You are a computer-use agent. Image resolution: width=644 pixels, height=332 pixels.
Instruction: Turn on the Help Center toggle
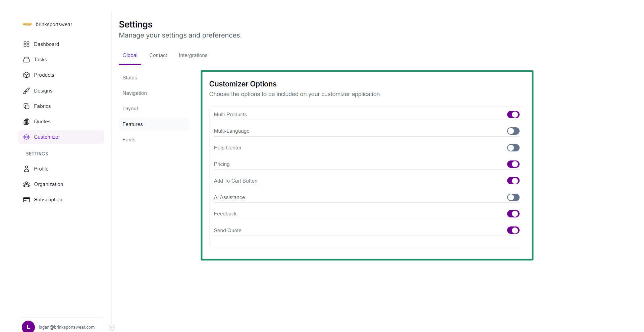[513, 148]
